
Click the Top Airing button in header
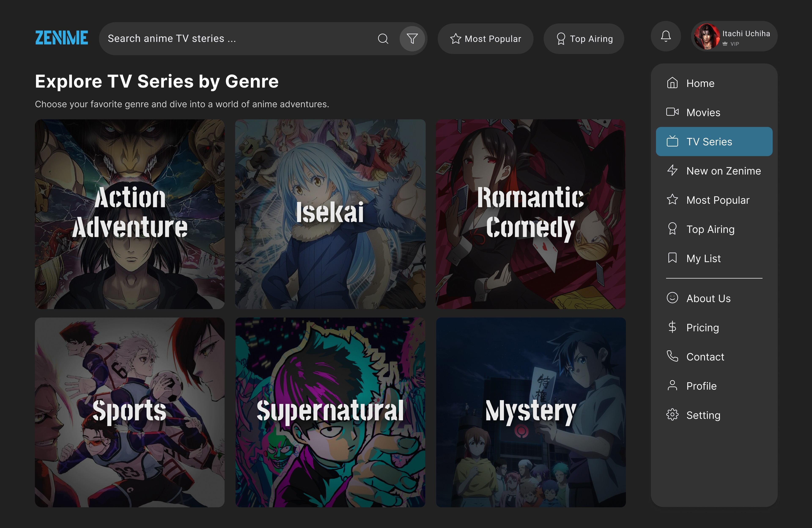tap(584, 38)
